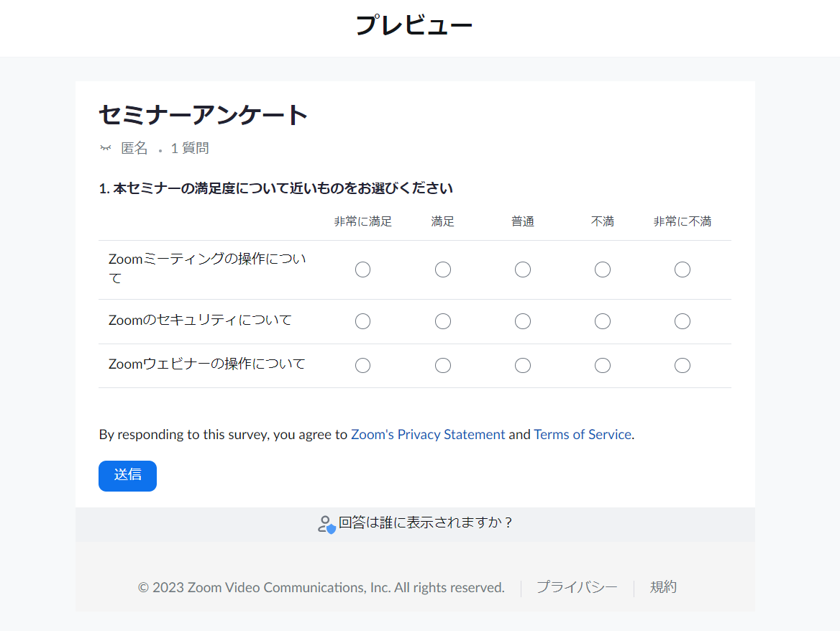This screenshot has height=631, width=840.
Task: Select 非常に満足 for Zoomウェビナーの操作について
Action: tap(362, 366)
